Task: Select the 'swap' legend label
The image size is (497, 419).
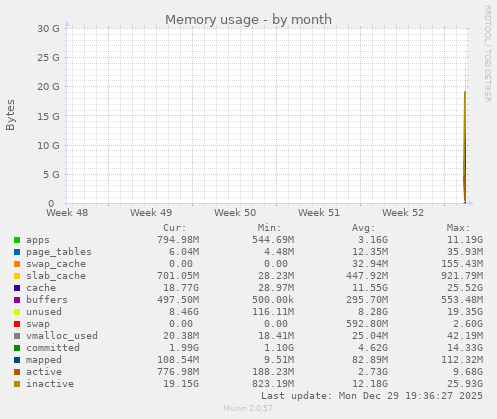Action: (x=38, y=324)
